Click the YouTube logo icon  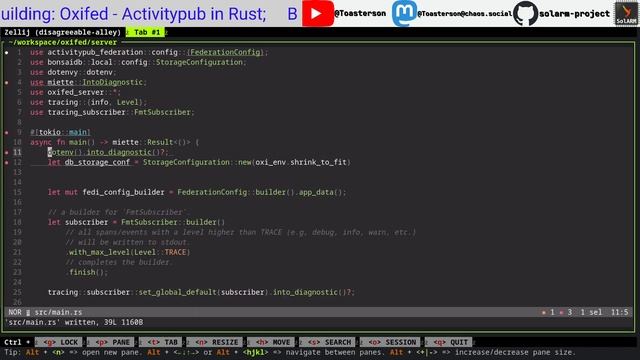point(318,13)
